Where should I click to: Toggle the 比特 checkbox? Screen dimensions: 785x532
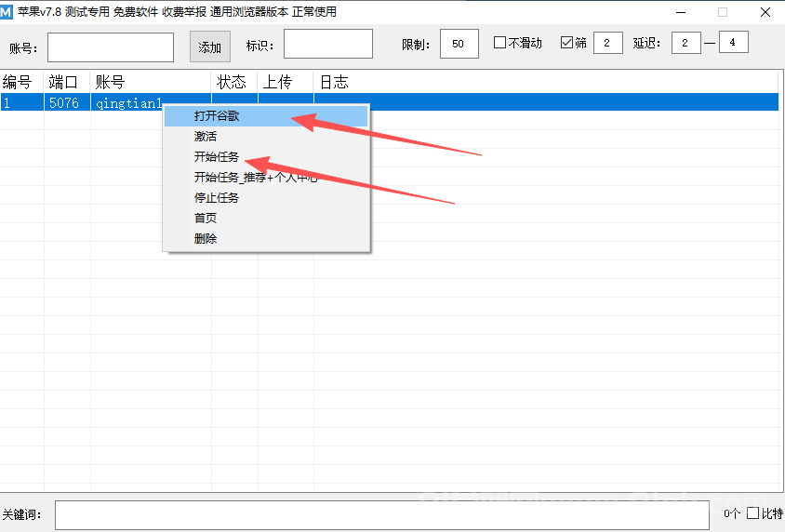(x=753, y=513)
